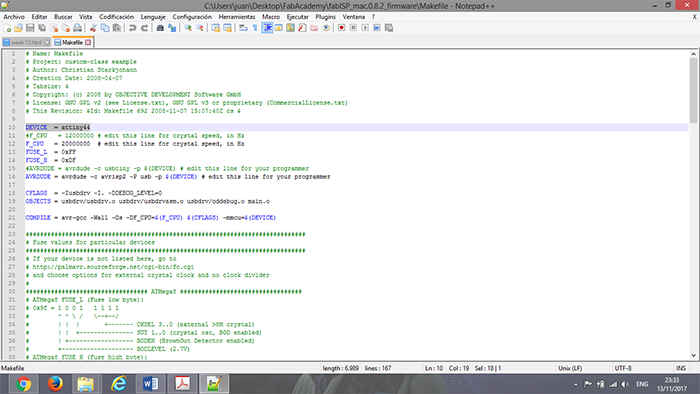Expand the Macro menu
The image size is (700, 394).
(x=271, y=17)
